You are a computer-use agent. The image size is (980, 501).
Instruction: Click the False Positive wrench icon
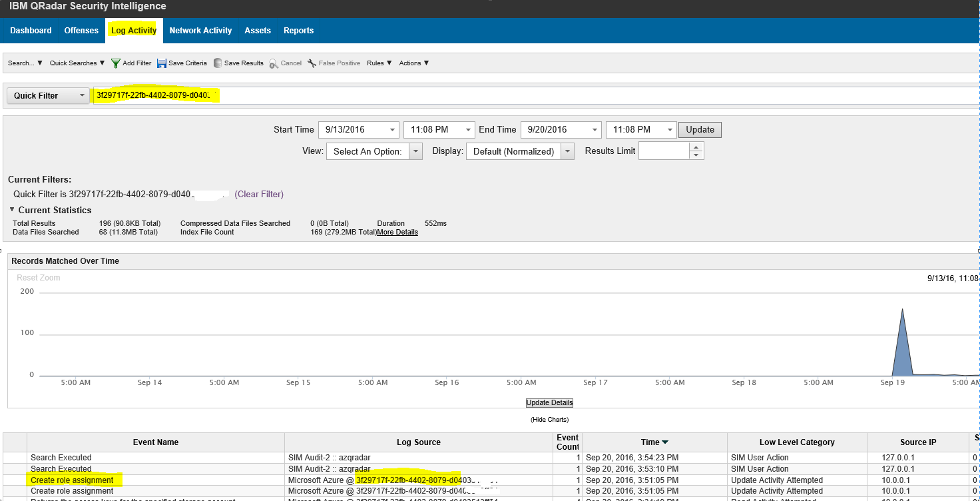coord(312,63)
